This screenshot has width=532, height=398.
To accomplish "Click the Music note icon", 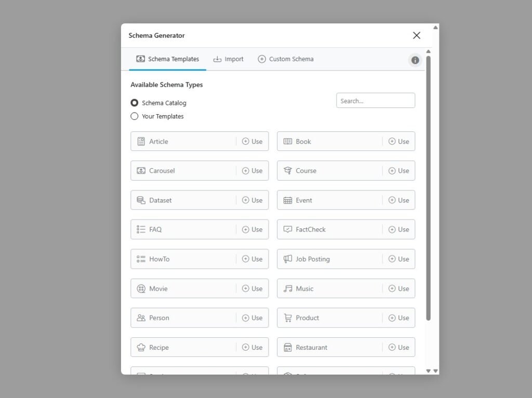I will (287, 289).
